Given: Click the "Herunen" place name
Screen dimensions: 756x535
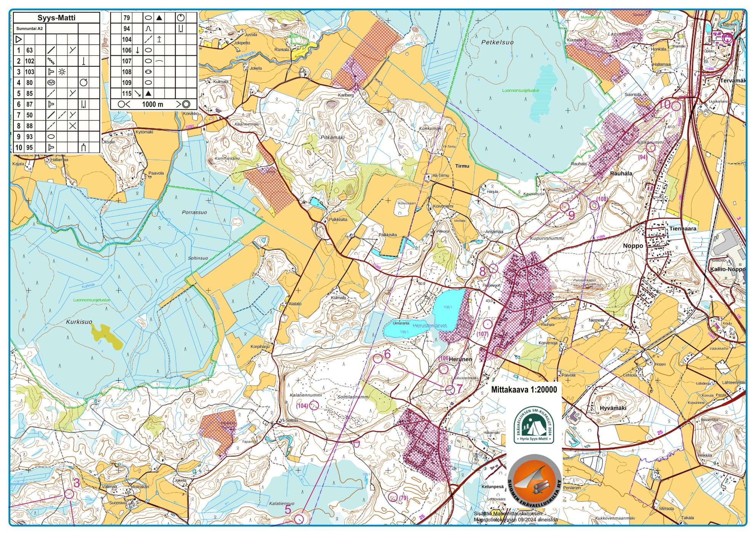Looking at the screenshot, I should pyautogui.click(x=460, y=359).
